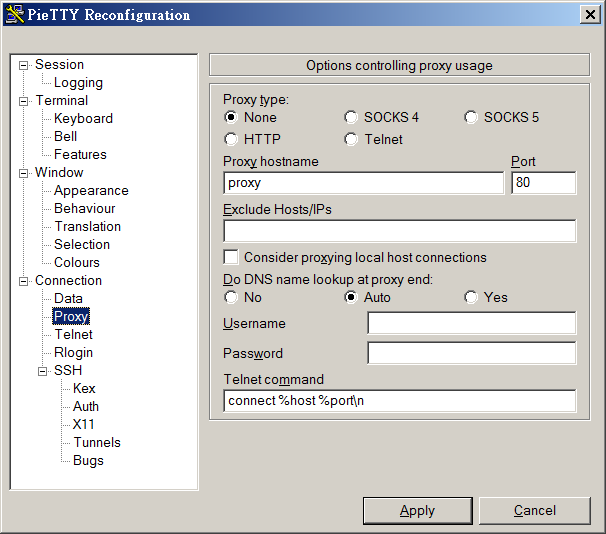Enable proxying local host connections checkbox

pyautogui.click(x=231, y=258)
